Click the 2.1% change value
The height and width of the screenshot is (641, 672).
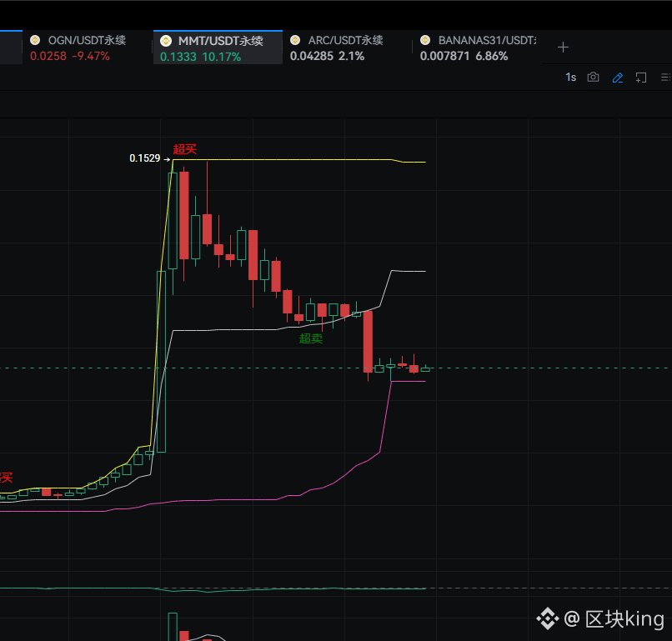coord(352,56)
